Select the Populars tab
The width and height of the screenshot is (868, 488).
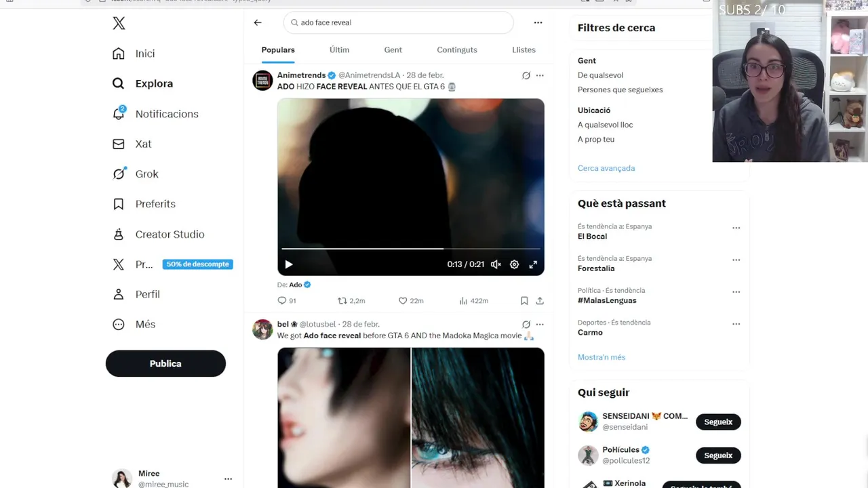278,49
